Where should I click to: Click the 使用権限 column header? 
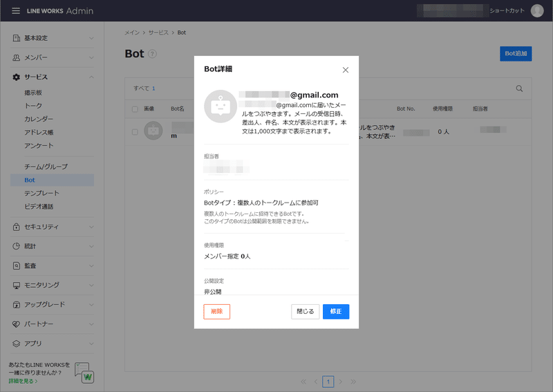[442, 109]
